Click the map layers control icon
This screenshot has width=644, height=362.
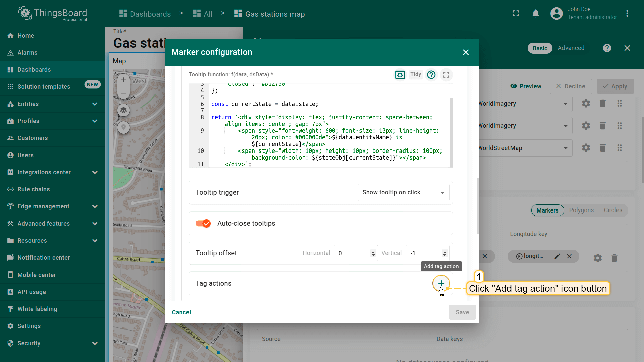(x=123, y=110)
